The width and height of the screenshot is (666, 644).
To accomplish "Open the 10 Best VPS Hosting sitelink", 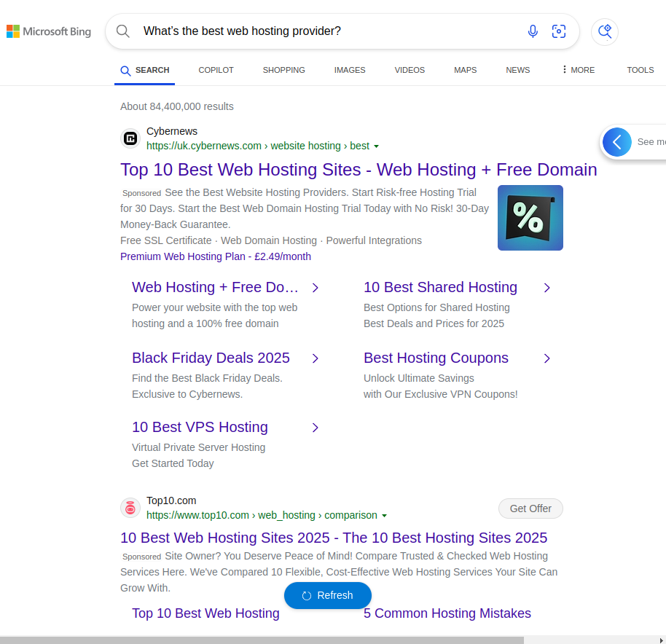I will coord(200,427).
